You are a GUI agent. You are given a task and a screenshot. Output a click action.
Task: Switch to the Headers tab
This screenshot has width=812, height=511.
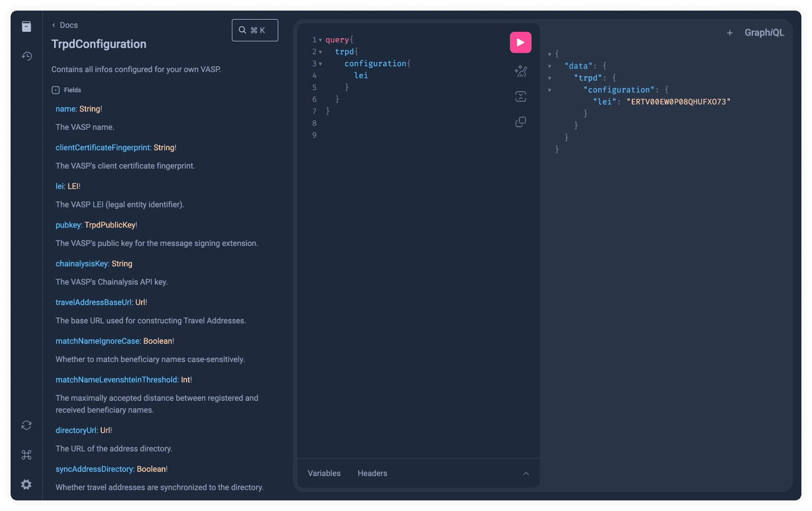pyautogui.click(x=372, y=473)
